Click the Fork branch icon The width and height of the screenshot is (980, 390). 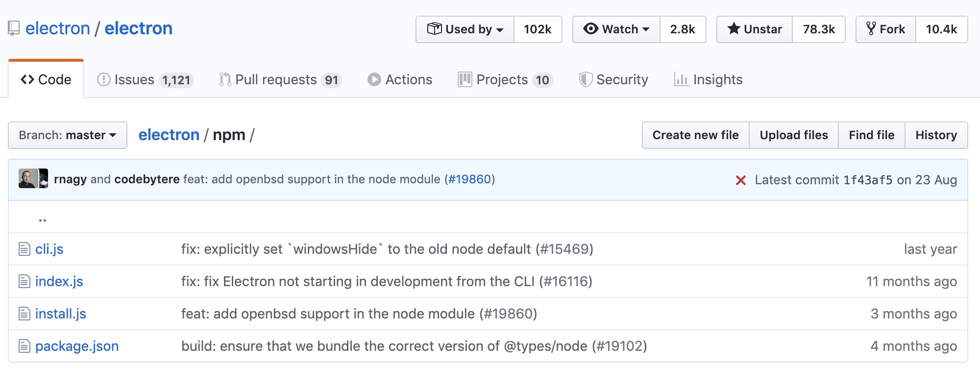click(x=871, y=28)
